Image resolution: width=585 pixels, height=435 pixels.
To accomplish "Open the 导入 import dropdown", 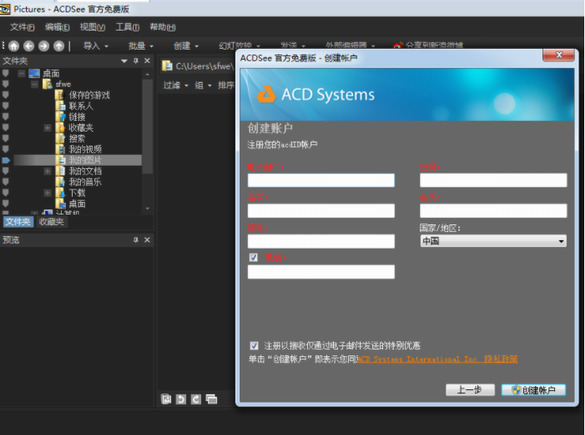I will click(x=96, y=46).
